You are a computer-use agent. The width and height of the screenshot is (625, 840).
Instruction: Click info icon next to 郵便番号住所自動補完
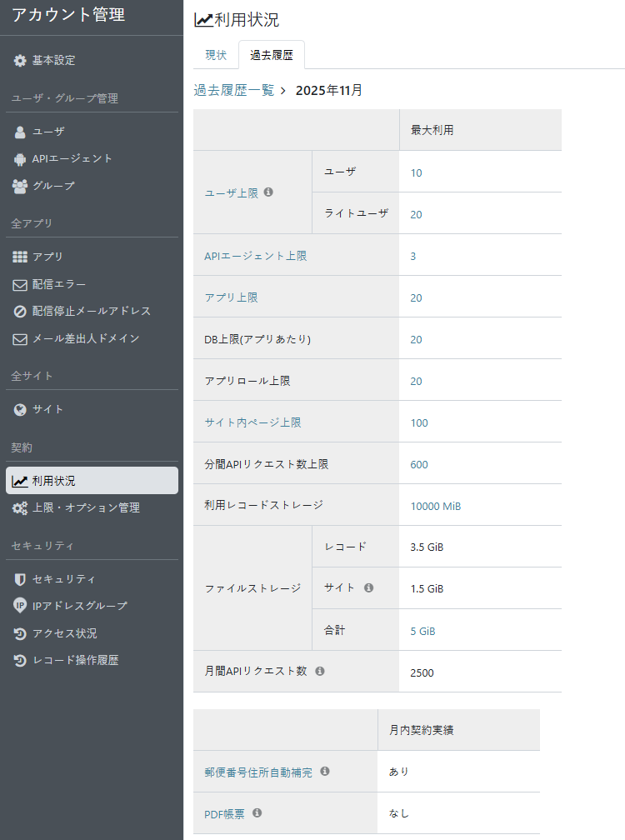point(325,772)
